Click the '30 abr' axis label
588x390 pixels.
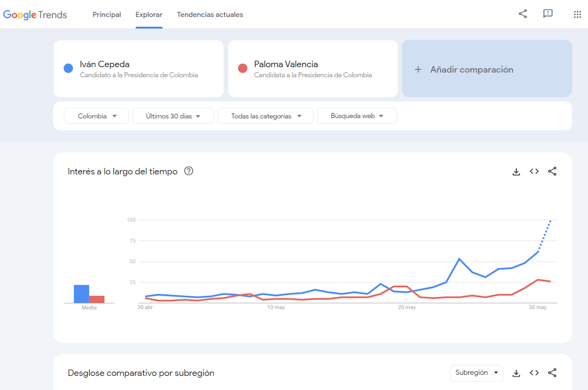tap(145, 307)
